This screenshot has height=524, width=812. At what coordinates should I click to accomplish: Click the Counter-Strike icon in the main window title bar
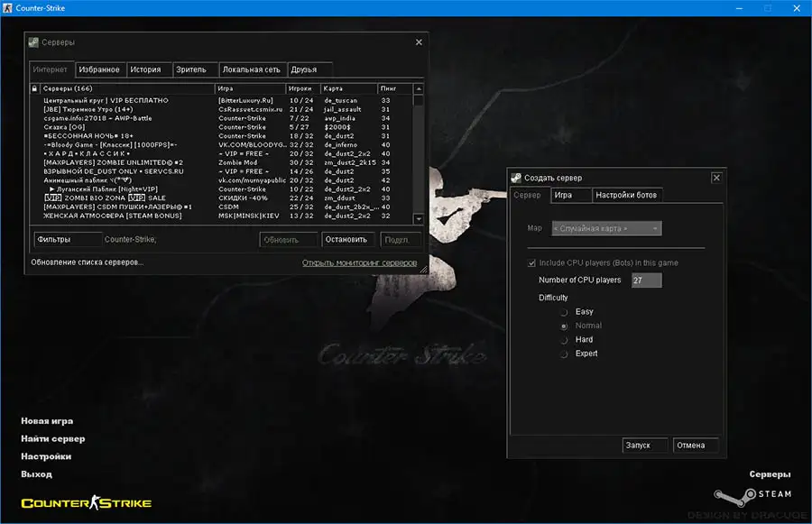[x=9, y=6]
